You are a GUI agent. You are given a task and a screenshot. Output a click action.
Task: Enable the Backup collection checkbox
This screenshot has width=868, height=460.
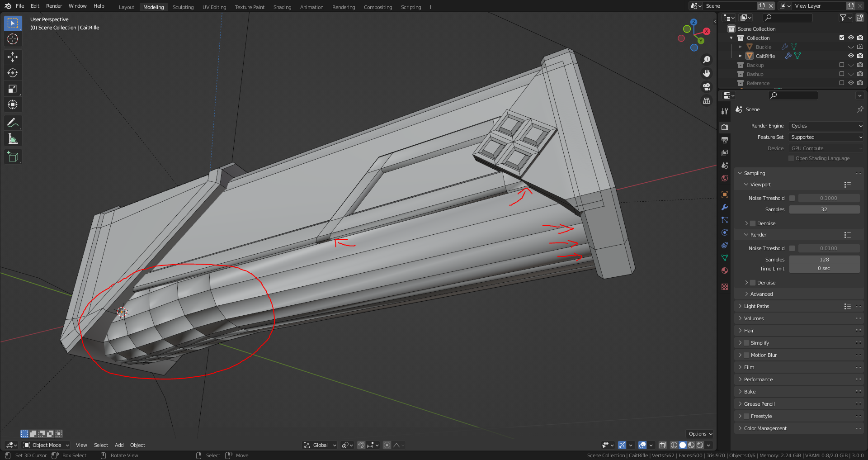point(842,65)
